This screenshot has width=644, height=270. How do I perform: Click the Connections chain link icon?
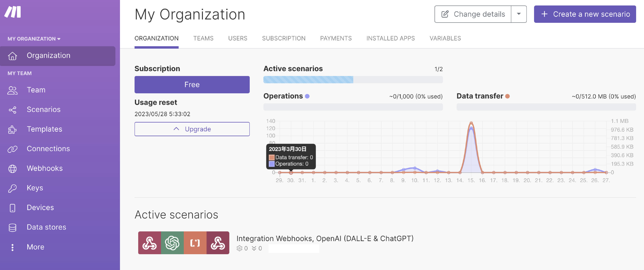[12, 149]
